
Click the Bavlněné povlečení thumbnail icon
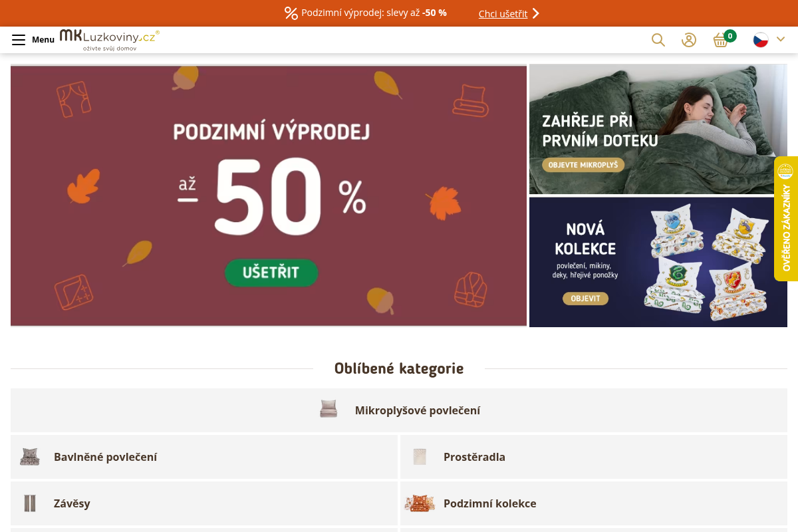tap(30, 457)
